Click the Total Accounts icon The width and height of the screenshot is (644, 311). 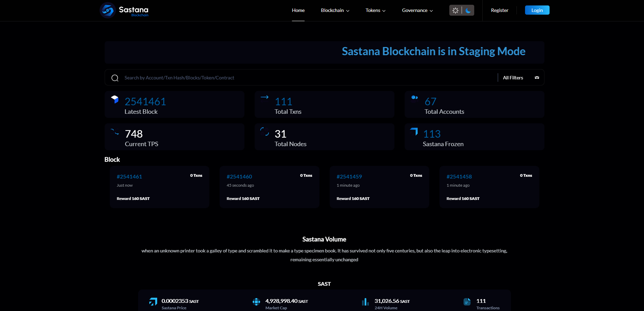point(415,97)
